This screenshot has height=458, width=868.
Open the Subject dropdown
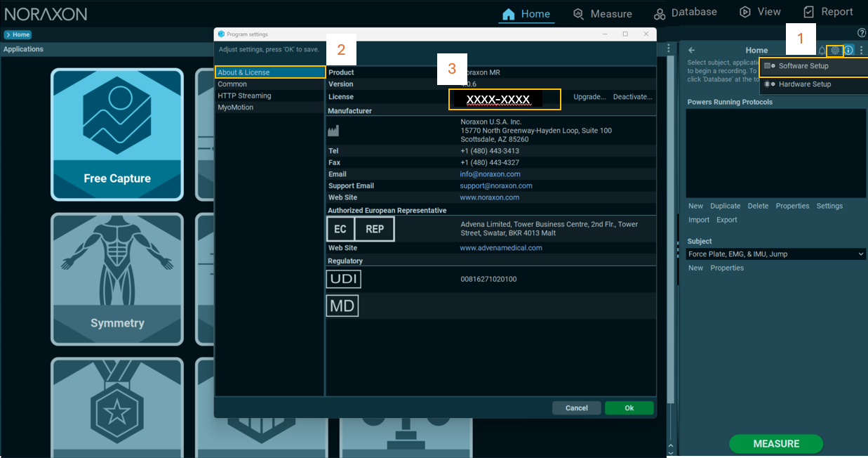pos(776,254)
